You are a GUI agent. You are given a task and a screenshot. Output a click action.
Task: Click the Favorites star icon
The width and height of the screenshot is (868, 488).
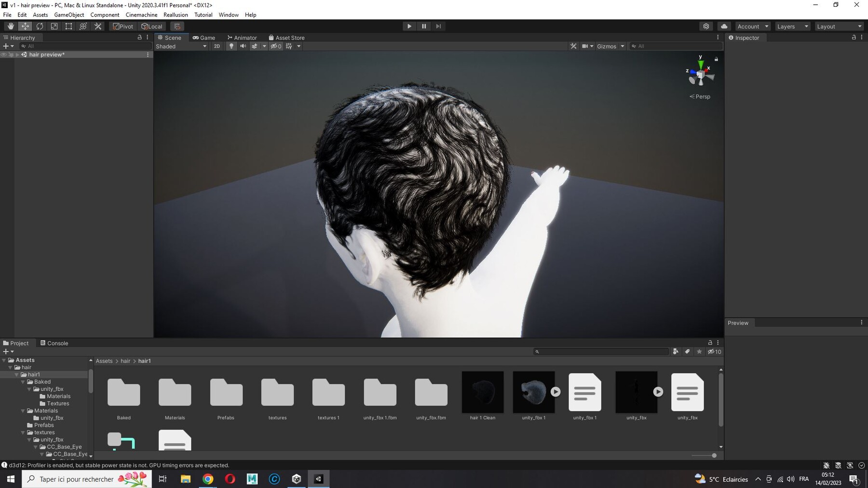tap(699, 352)
